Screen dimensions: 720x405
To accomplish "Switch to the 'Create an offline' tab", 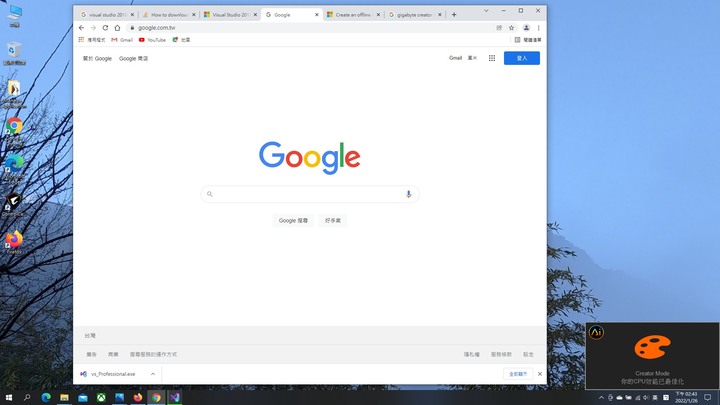I will 353,15.
